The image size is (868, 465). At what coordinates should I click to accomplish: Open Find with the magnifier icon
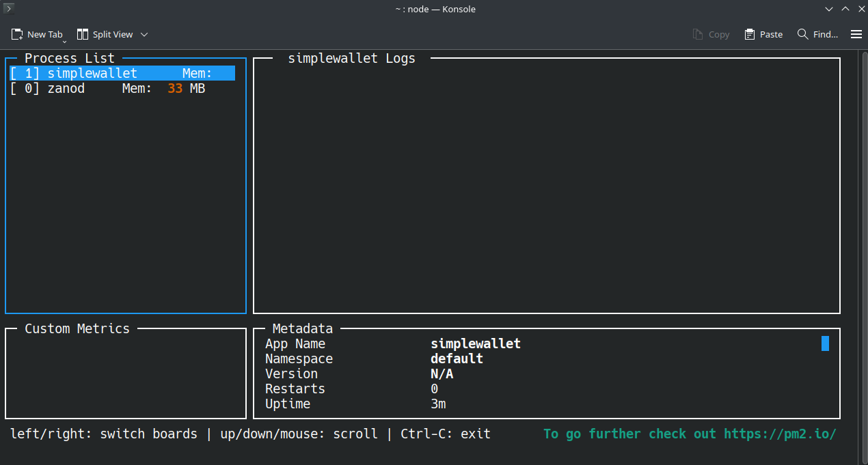803,34
